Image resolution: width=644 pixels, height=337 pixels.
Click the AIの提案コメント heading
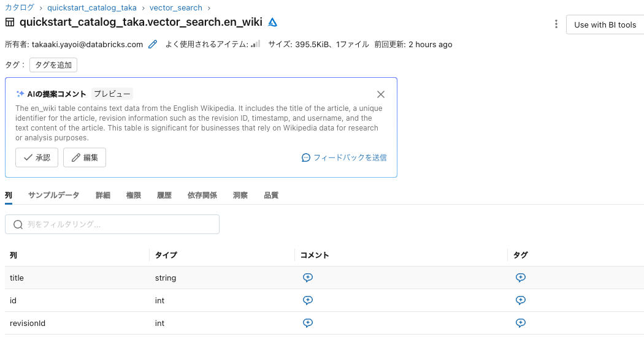(56, 94)
